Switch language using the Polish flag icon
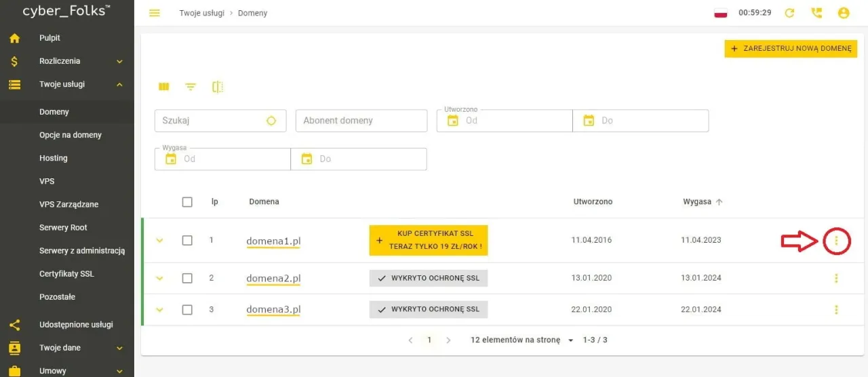 721,13
